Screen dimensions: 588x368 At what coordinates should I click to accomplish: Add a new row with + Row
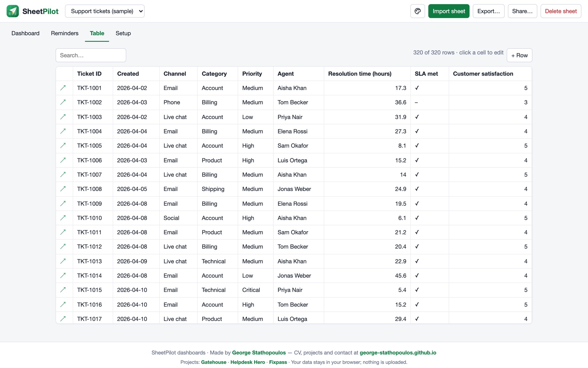(519, 55)
